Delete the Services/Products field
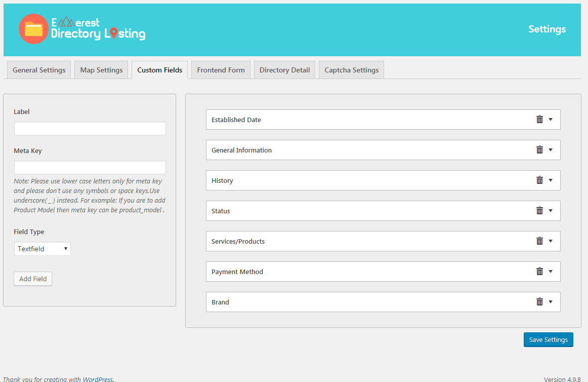 [x=539, y=241]
